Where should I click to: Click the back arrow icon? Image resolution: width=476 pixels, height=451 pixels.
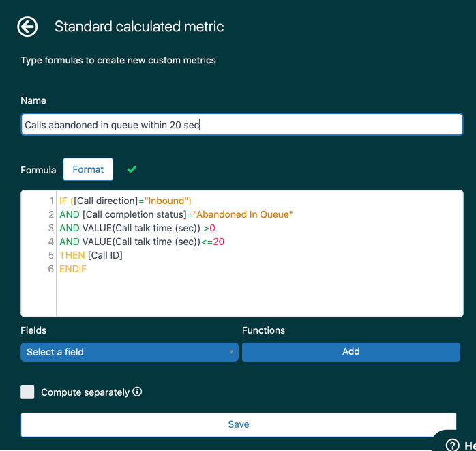tap(27, 27)
